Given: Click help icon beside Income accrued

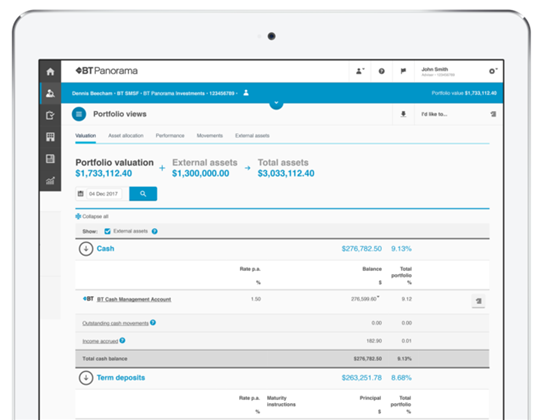Looking at the screenshot, I should pyautogui.click(x=122, y=340).
